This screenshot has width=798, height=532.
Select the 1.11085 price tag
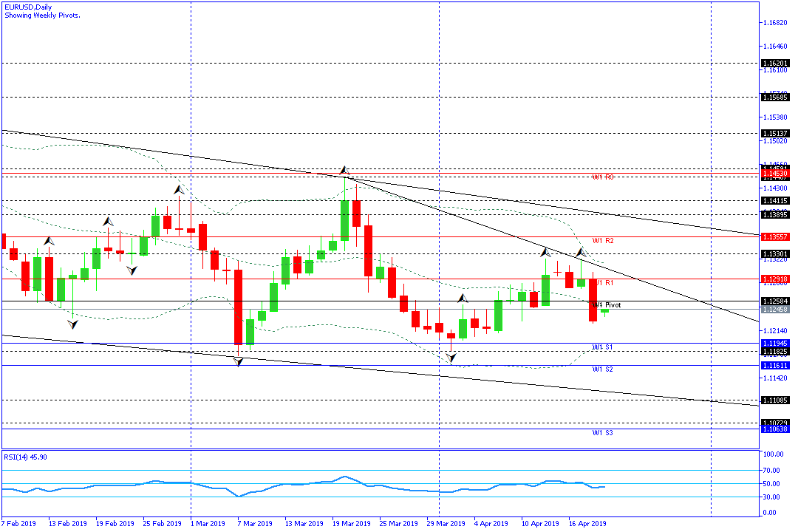point(775,400)
